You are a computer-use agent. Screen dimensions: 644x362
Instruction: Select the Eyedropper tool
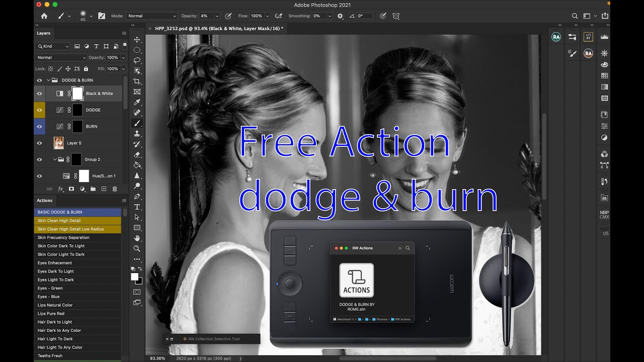coord(137,102)
